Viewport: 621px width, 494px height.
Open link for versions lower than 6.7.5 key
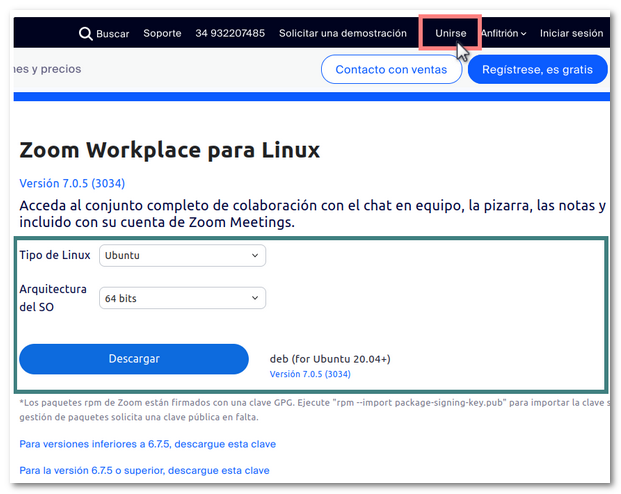click(147, 444)
